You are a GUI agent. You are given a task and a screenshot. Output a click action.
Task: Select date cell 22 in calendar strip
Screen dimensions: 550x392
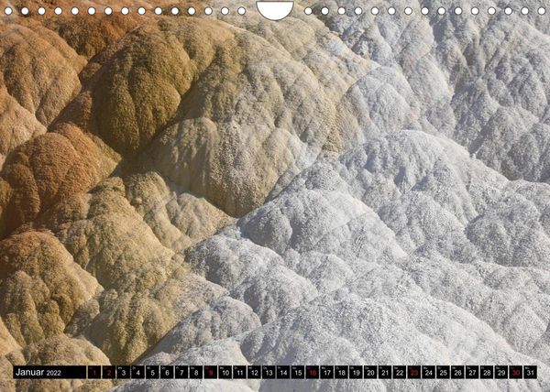click(x=400, y=373)
